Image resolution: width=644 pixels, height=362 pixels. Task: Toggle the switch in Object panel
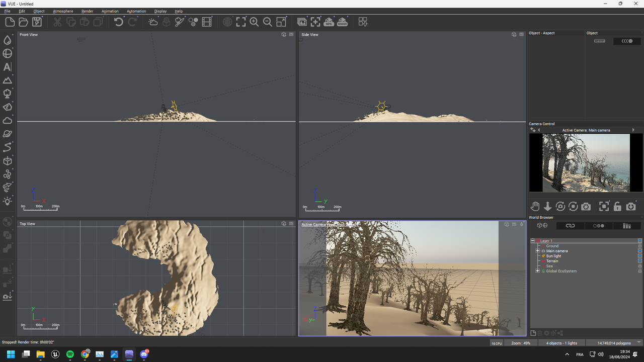point(627,41)
